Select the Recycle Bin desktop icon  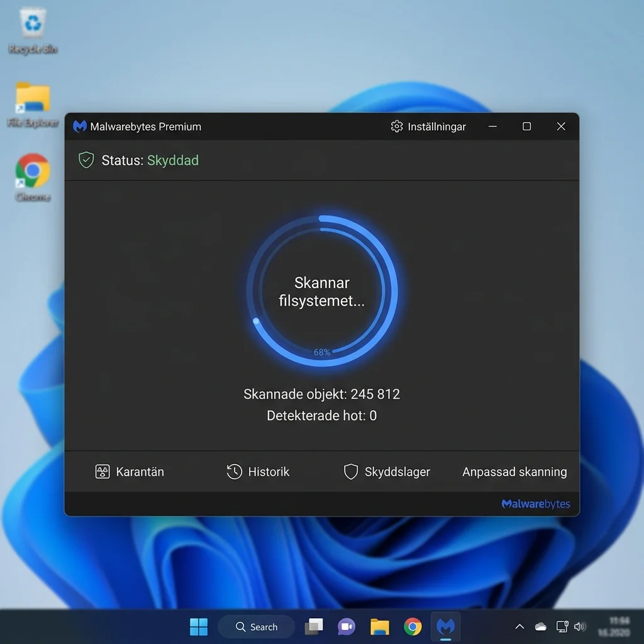pyautogui.click(x=33, y=31)
